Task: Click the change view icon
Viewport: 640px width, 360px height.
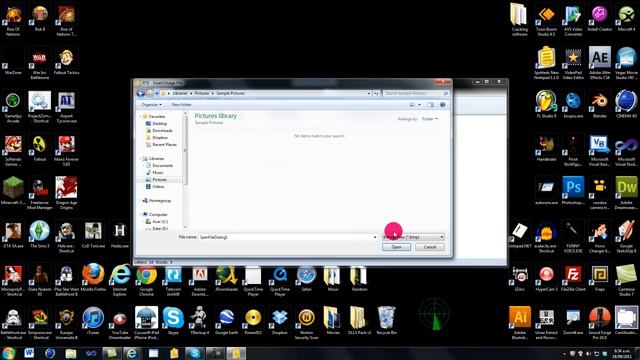Action: [x=413, y=105]
